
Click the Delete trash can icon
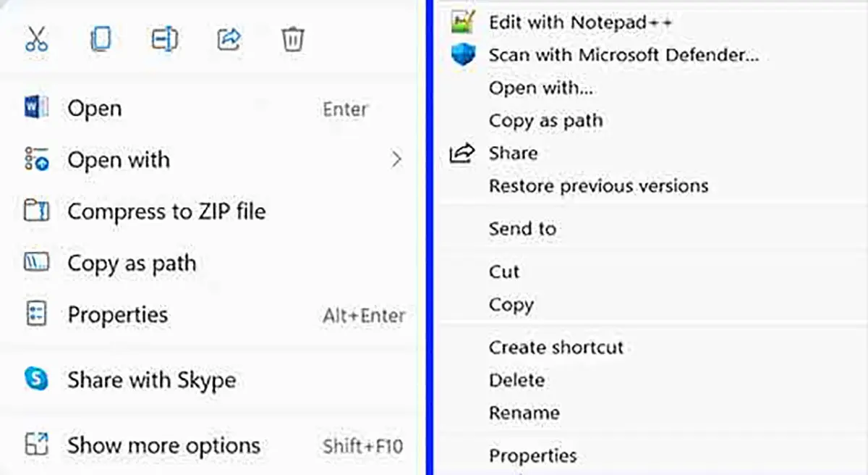(293, 39)
